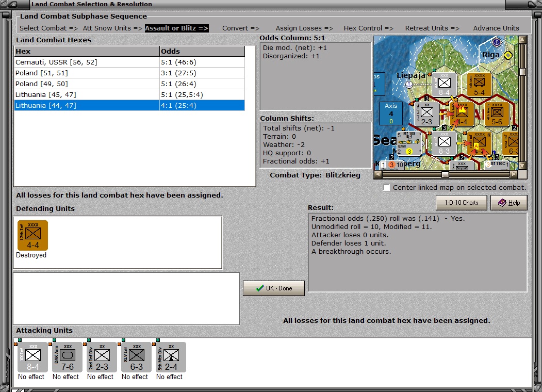Go to Advance Units subphase
Image resolution: width=542 pixels, height=392 pixels.
(496, 28)
